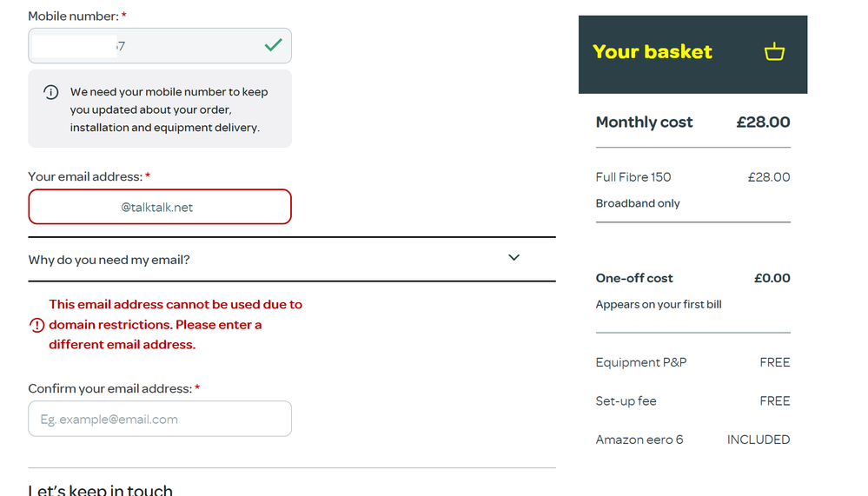The height and width of the screenshot is (496, 868).
Task: Click the green checkmark in mobile field
Action: pyautogui.click(x=274, y=45)
